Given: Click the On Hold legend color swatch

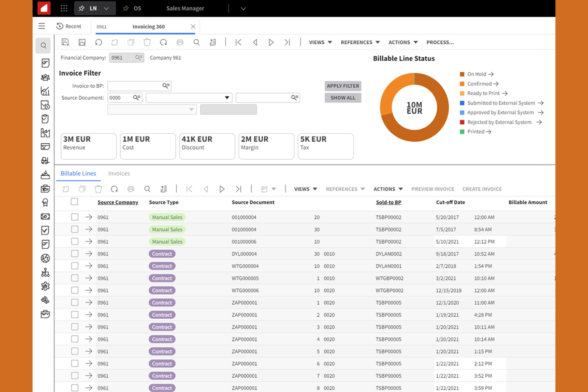Looking at the screenshot, I should (462, 74).
